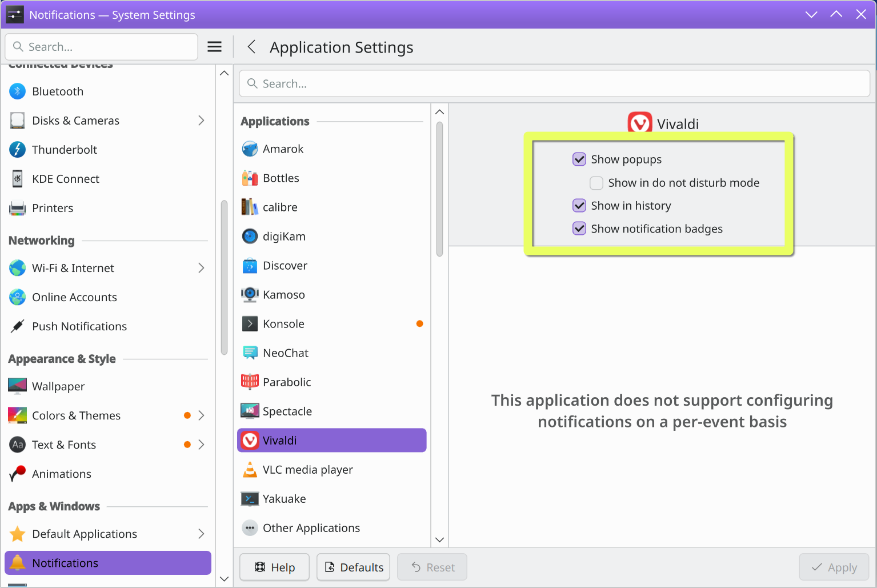Click the applications list vertical scrollbar
Viewport: 877px width, 588px height.
coord(439,189)
